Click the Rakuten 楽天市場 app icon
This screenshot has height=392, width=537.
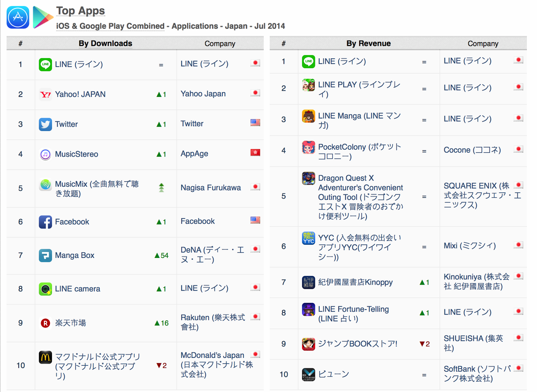(45, 323)
